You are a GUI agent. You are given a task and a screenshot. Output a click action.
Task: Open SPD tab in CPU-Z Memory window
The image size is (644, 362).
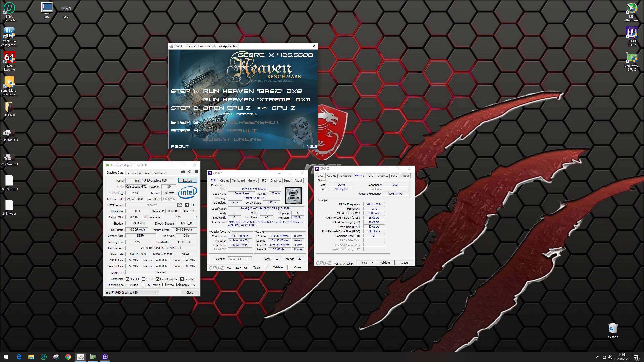coord(371,176)
